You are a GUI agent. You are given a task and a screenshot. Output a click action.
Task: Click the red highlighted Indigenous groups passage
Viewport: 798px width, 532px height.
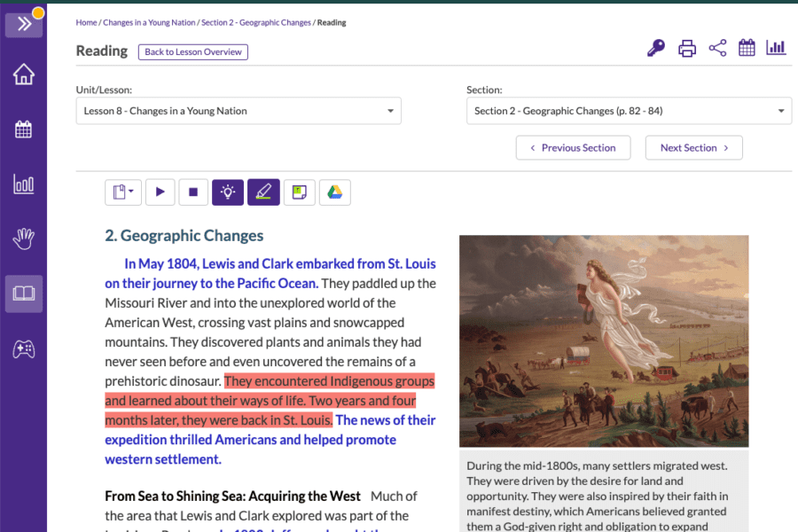[270, 401]
